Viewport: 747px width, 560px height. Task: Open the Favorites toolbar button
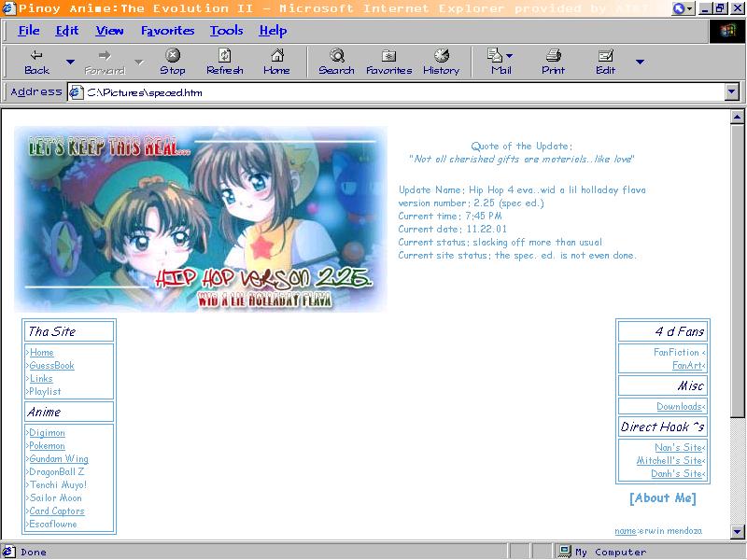click(x=388, y=62)
